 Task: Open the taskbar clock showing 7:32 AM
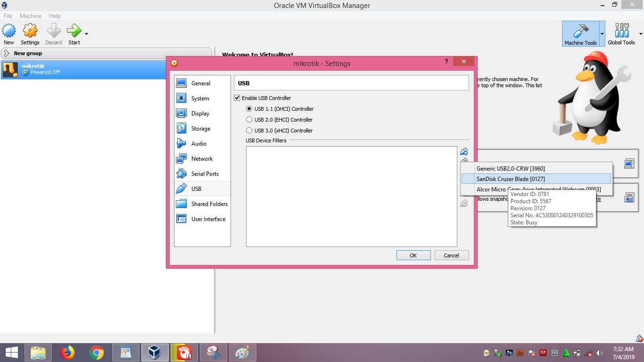coord(623,353)
